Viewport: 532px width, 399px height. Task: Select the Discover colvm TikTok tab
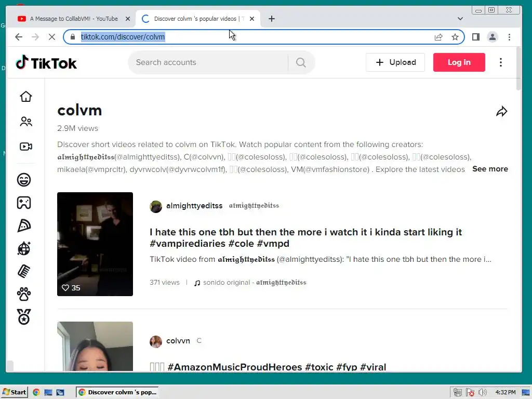[x=198, y=19]
